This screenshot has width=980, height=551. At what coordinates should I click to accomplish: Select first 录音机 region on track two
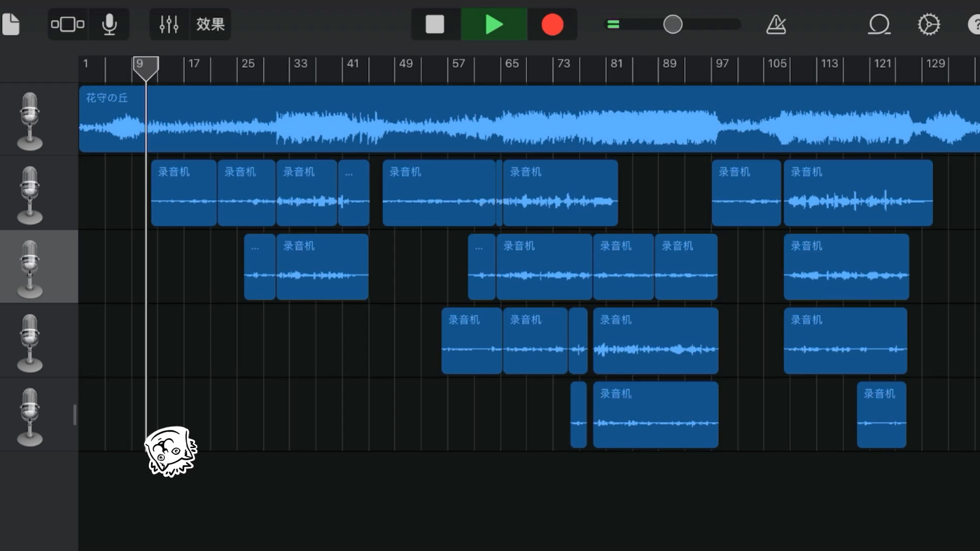point(184,193)
